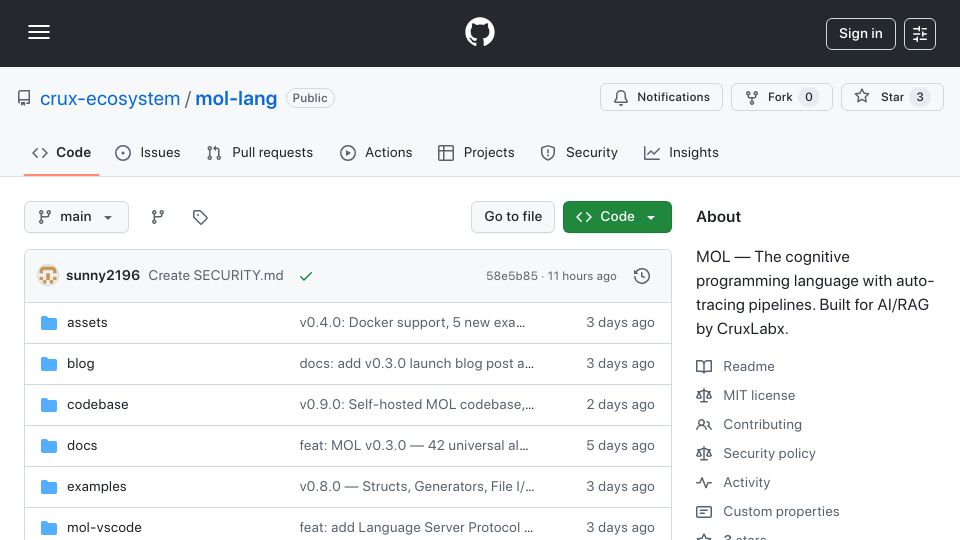
Task: Open the Security policy link
Action: tap(769, 454)
